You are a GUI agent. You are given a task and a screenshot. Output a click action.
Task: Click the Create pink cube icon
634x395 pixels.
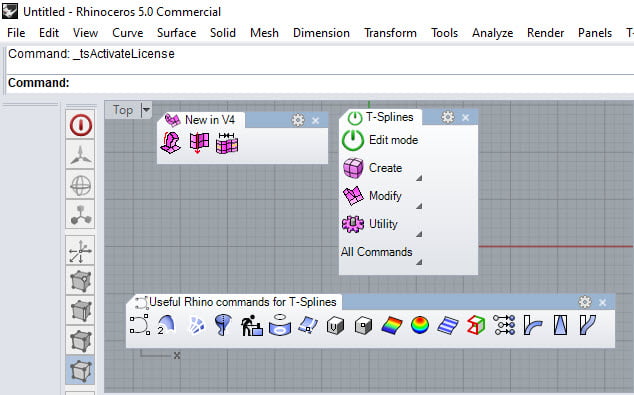click(x=353, y=168)
